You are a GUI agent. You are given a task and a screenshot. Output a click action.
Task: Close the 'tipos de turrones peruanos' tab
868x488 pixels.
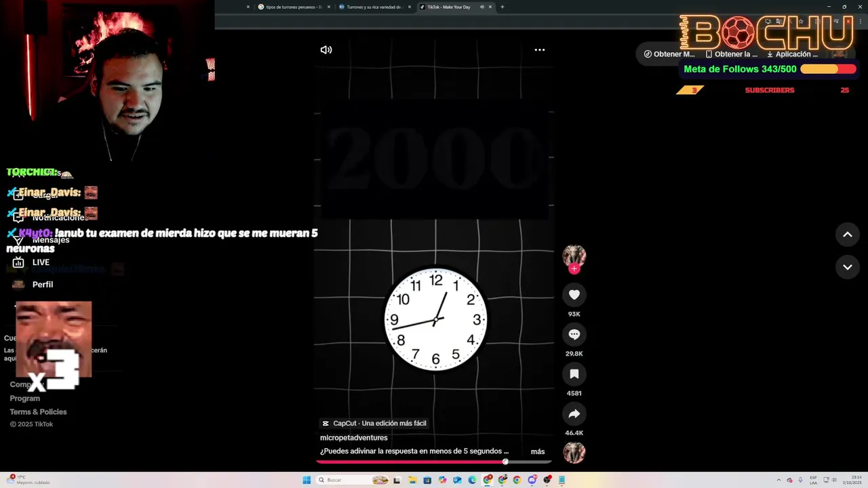(329, 7)
